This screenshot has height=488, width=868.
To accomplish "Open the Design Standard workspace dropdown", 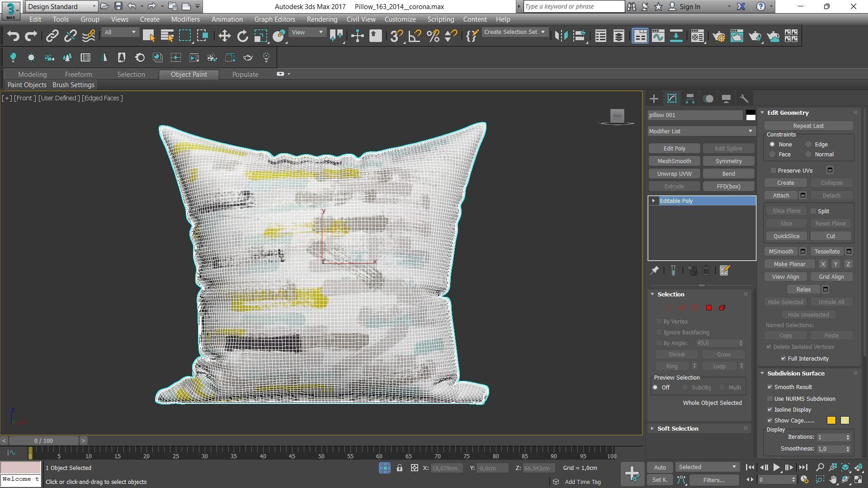I will [61, 6].
